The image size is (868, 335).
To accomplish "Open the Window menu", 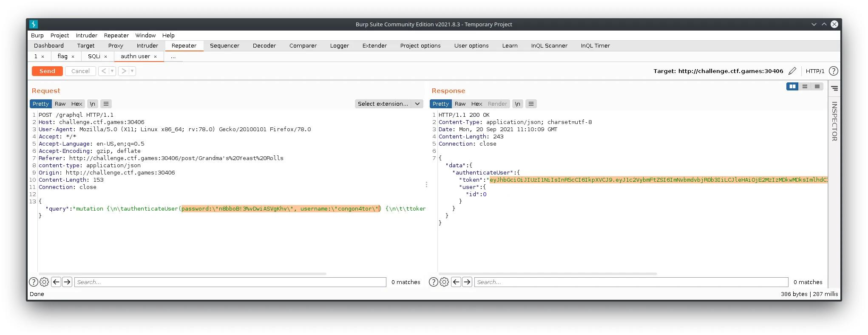I will point(145,35).
